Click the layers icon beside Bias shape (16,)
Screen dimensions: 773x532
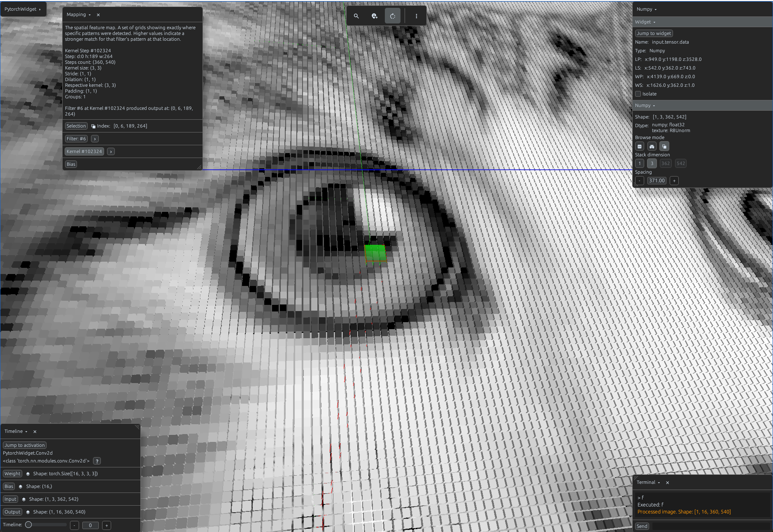pyautogui.click(x=21, y=487)
